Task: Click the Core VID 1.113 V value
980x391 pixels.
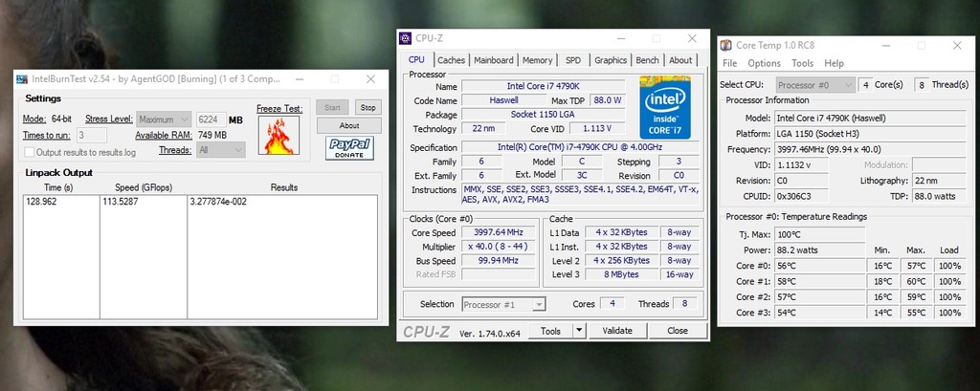Action: click(596, 129)
